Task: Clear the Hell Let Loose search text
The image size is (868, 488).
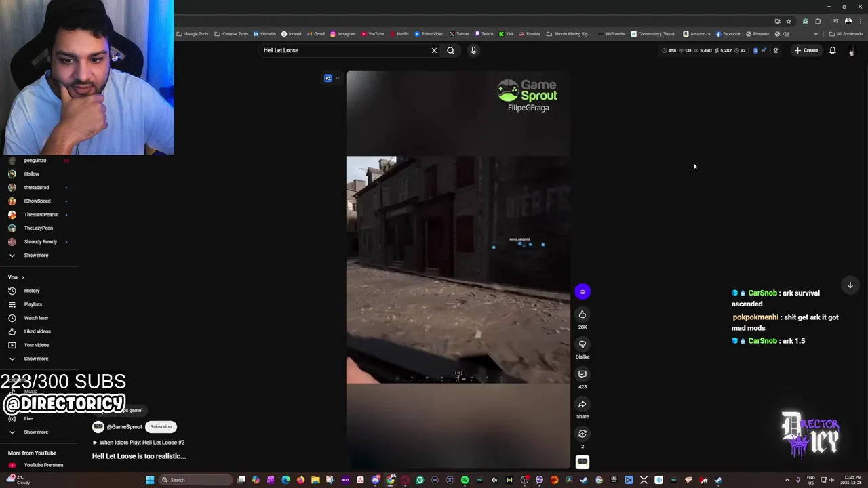Action: coord(434,50)
